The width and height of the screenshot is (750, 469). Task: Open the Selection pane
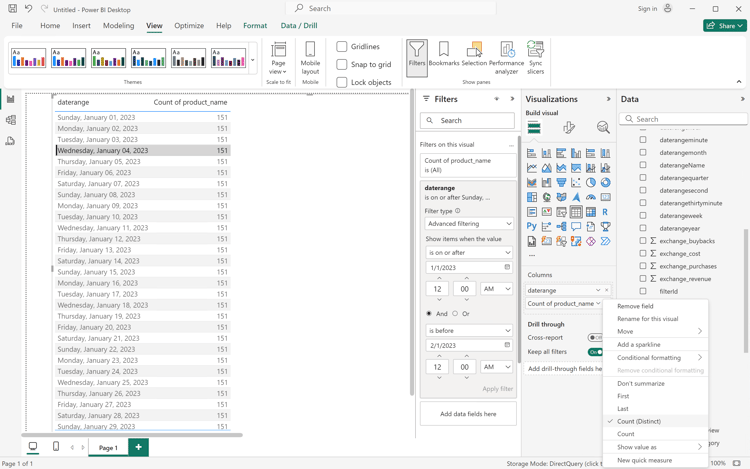click(x=474, y=55)
